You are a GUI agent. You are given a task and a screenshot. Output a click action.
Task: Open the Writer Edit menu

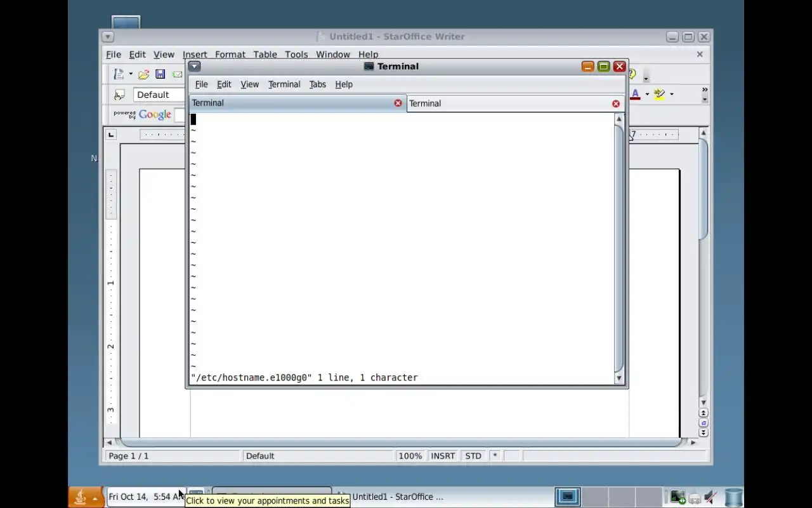coord(138,55)
